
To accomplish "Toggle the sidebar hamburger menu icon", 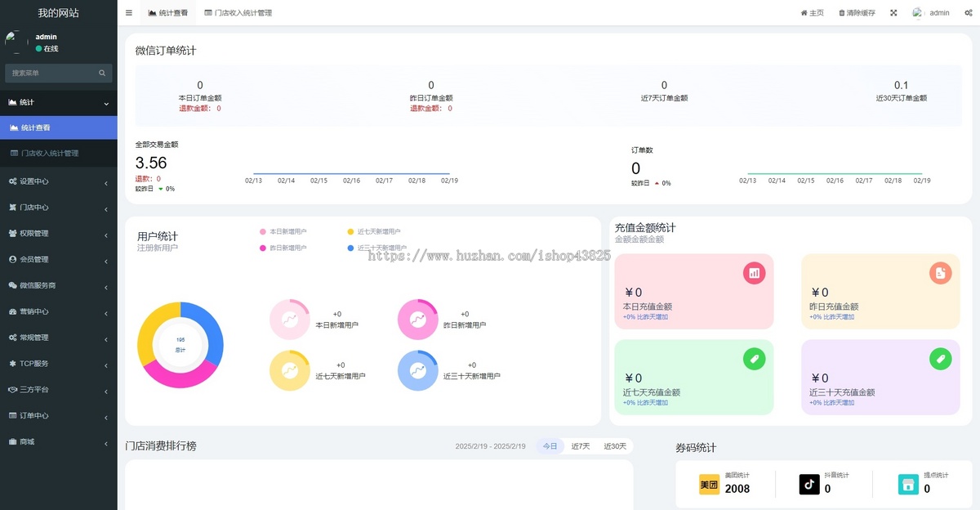I will point(129,13).
